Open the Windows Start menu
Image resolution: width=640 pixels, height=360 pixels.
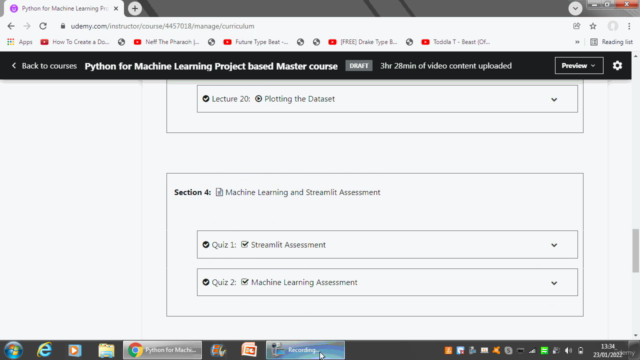coord(13,350)
